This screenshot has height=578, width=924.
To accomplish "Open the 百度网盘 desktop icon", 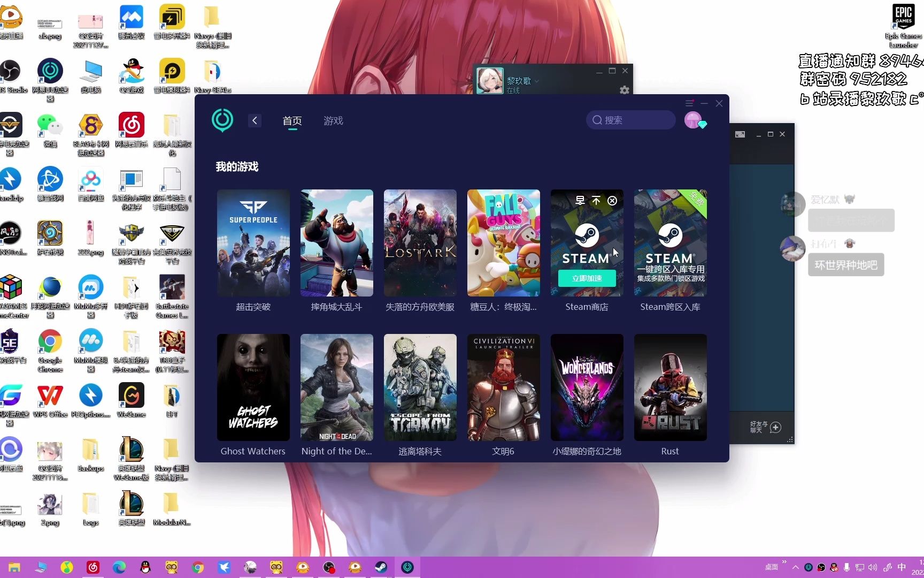I will coord(91,184).
